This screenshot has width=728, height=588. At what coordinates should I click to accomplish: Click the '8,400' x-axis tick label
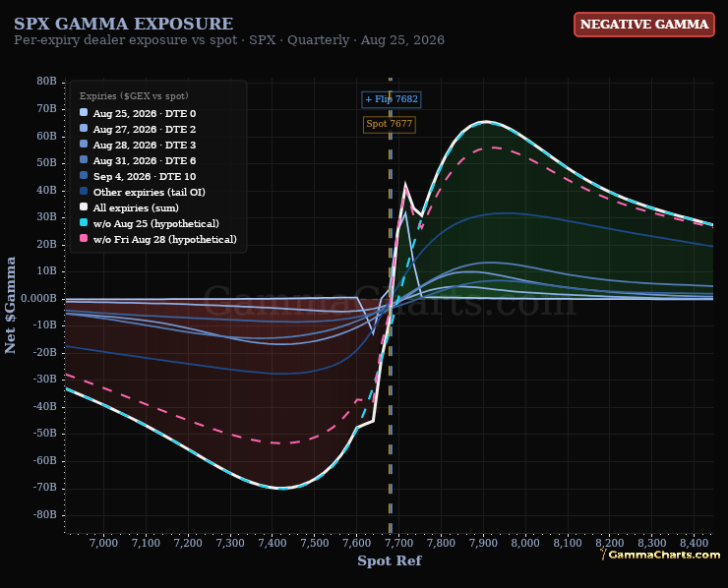(x=695, y=543)
